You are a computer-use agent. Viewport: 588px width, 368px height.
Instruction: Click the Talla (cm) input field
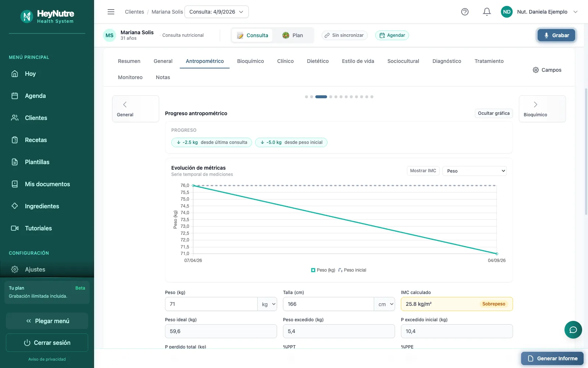point(329,304)
